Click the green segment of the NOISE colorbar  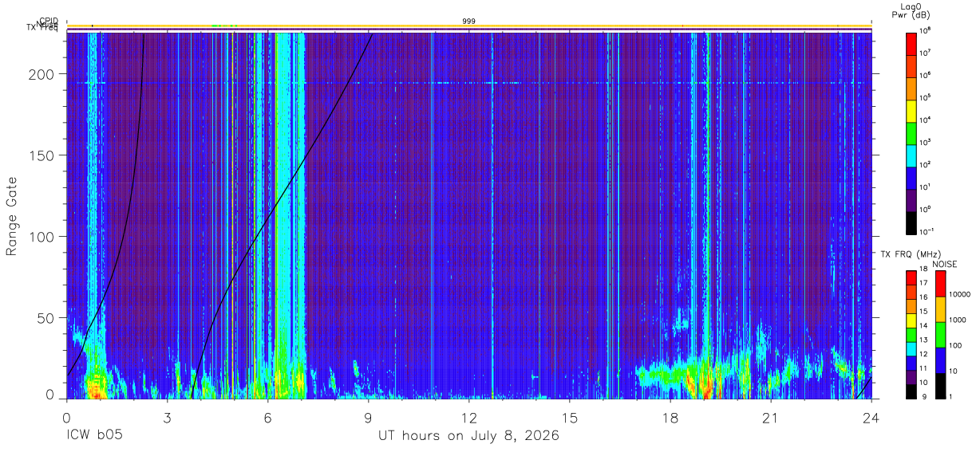click(x=941, y=333)
